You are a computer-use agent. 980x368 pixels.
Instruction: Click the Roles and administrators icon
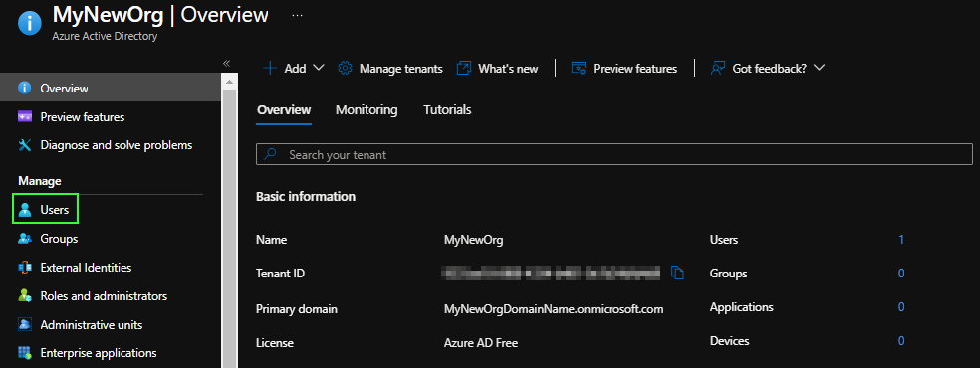25,295
